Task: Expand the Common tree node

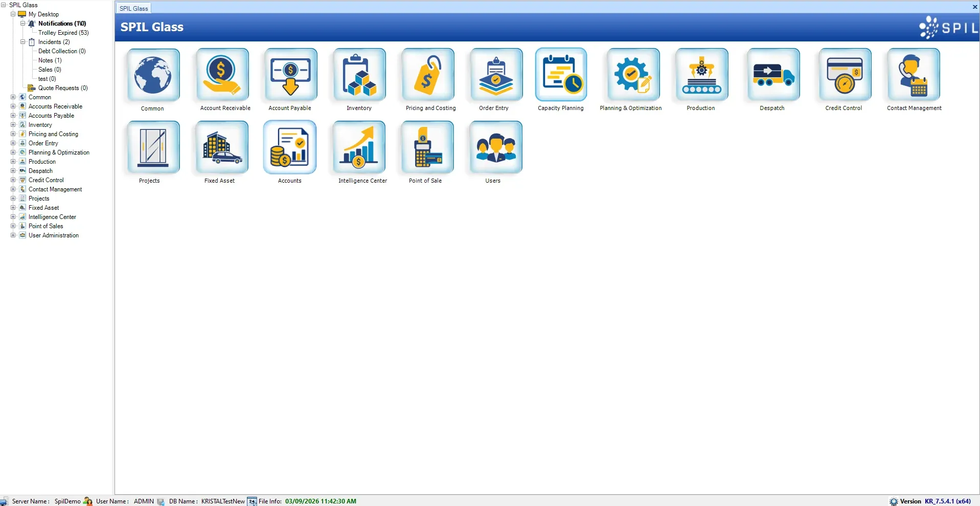Action: point(13,97)
